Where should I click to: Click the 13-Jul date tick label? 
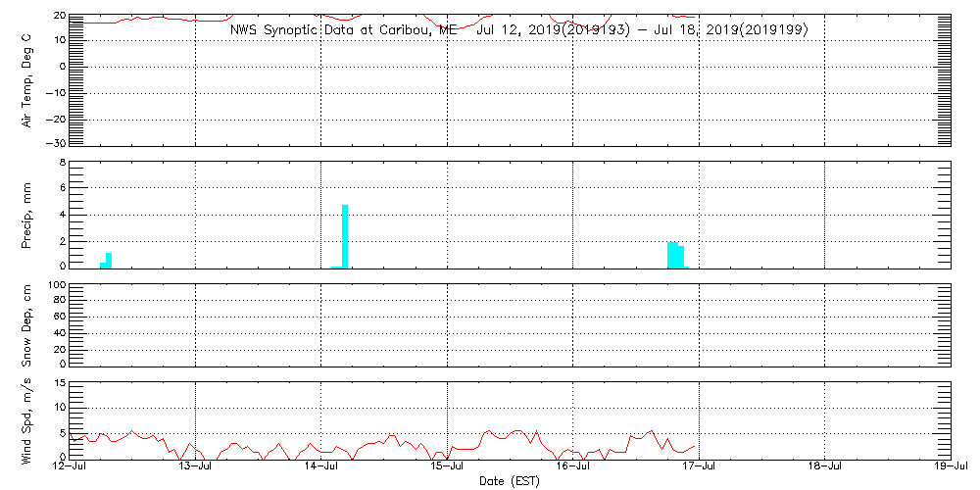(x=195, y=467)
